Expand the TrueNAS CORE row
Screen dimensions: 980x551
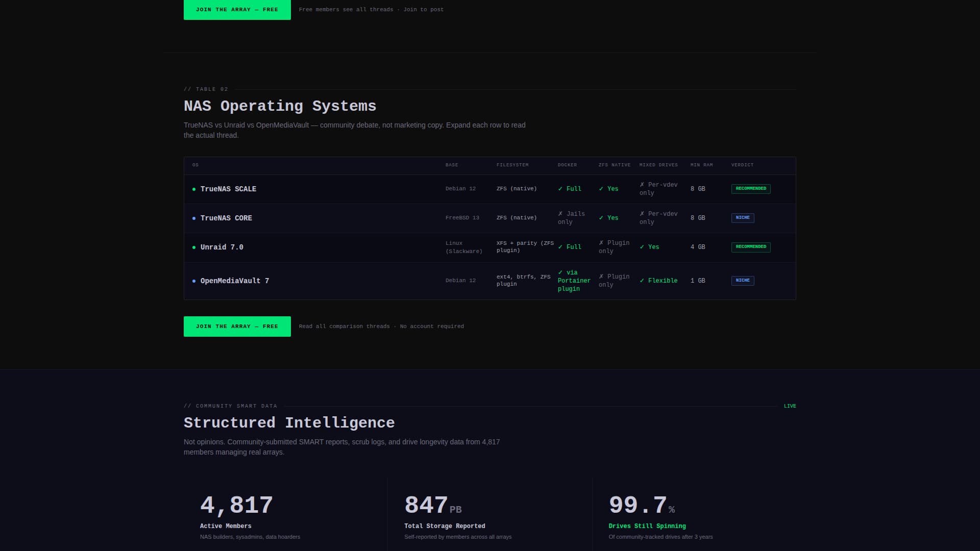click(489, 218)
